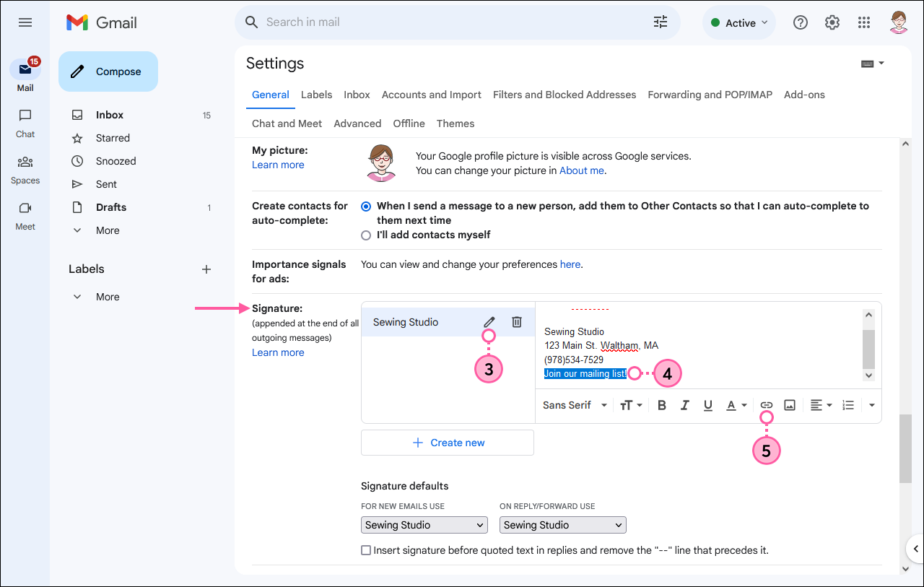Click the signature editor scroll down arrow
Viewport: 924px width, 587px height.
(x=868, y=375)
